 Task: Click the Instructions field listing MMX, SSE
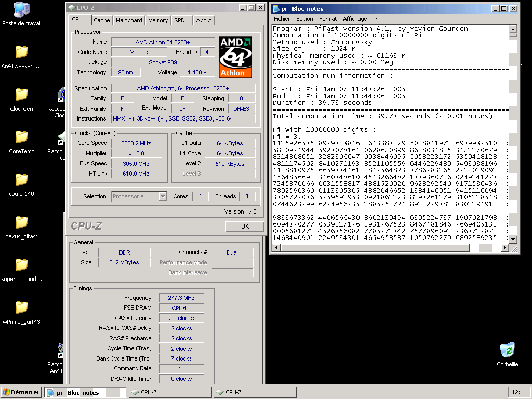tap(183, 118)
